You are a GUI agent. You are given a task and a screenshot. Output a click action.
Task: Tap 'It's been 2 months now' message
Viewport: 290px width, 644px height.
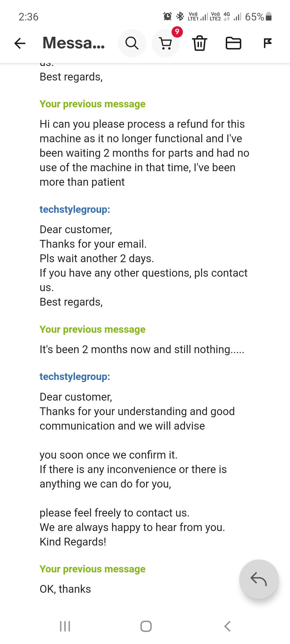[142, 349]
